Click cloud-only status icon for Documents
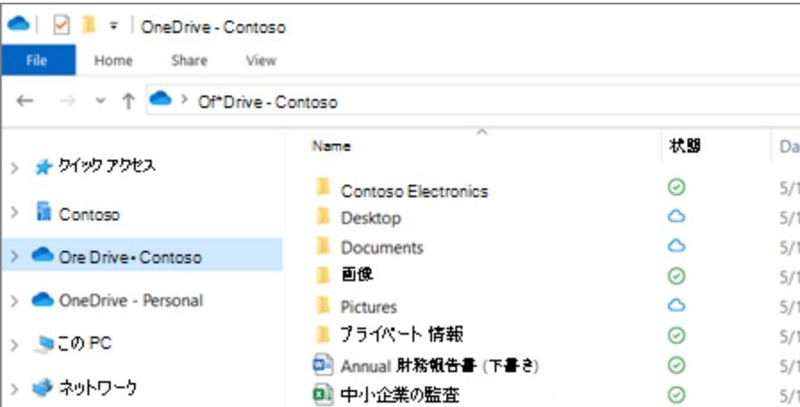Screen dimensions: 800x407 677,246
